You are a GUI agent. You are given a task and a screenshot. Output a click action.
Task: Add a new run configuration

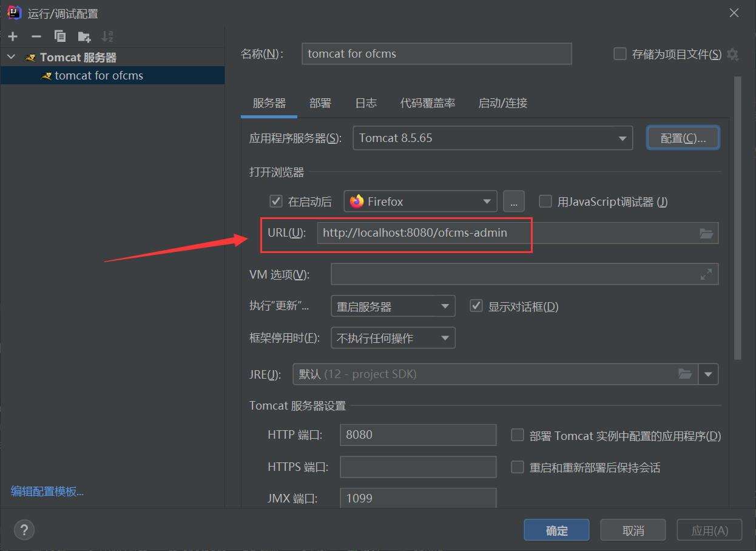coord(12,36)
